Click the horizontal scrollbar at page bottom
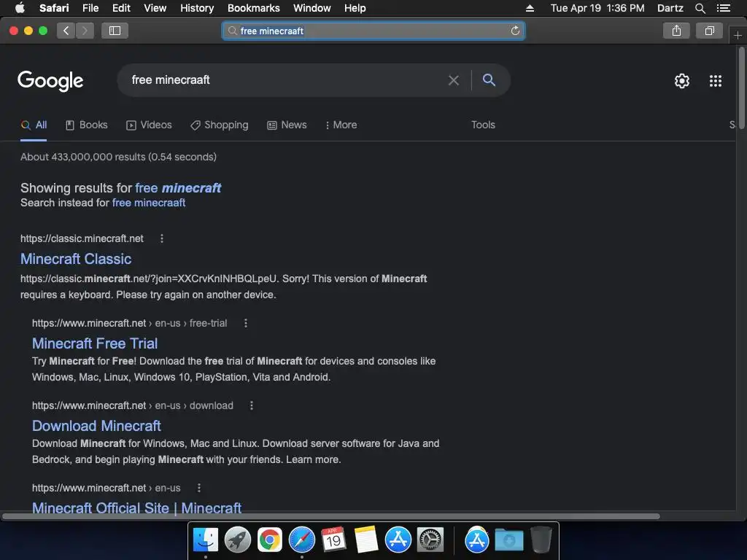 331,516
